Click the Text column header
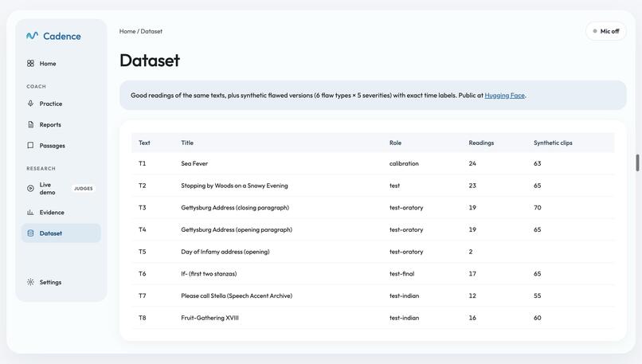Image resolution: width=642 pixels, height=364 pixels. click(144, 143)
